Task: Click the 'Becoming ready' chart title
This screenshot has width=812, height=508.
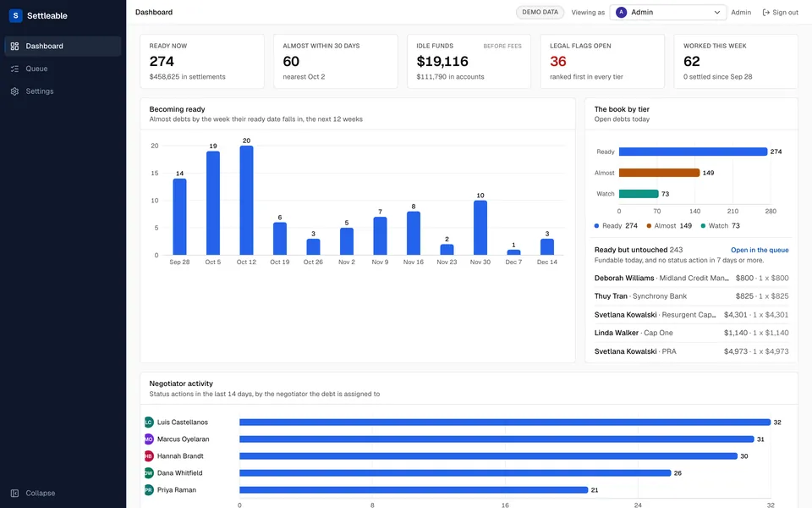Action: (x=177, y=109)
